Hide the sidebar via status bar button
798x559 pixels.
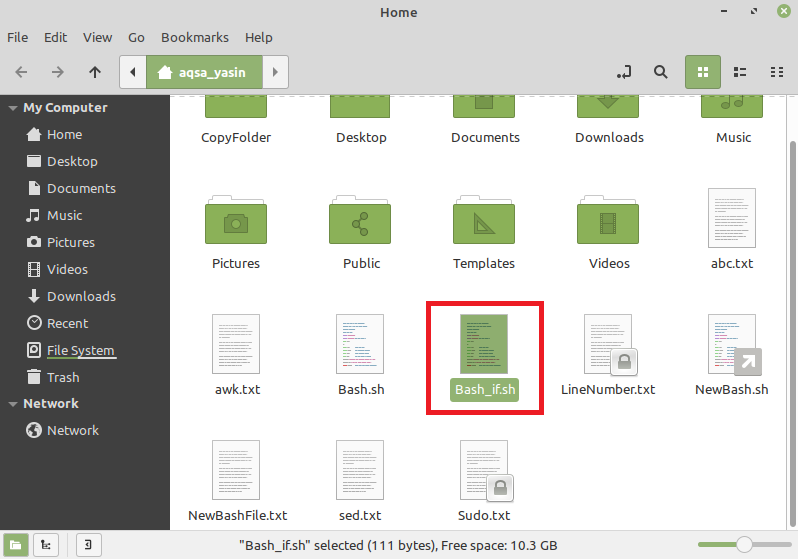pos(89,545)
